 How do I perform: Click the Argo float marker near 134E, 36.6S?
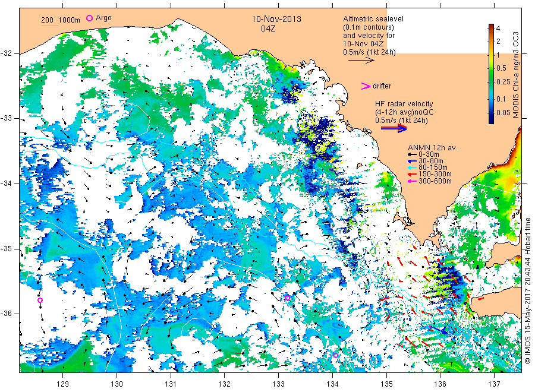pyautogui.click(x=335, y=356)
